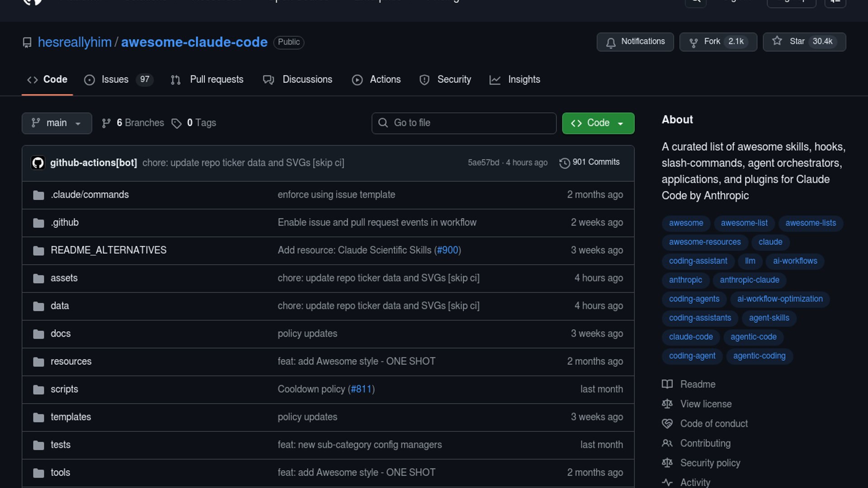Click the Star icon button
The image size is (868, 488).
click(777, 41)
